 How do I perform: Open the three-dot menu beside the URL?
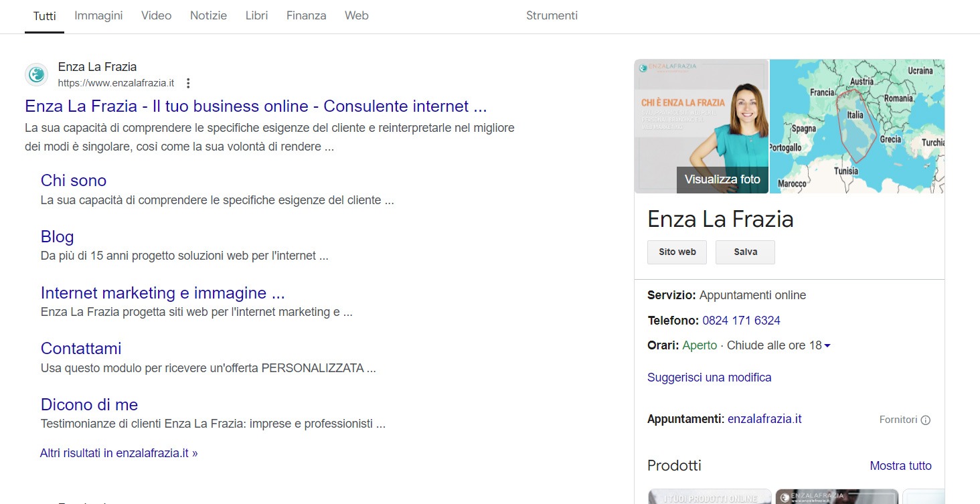coord(188,83)
